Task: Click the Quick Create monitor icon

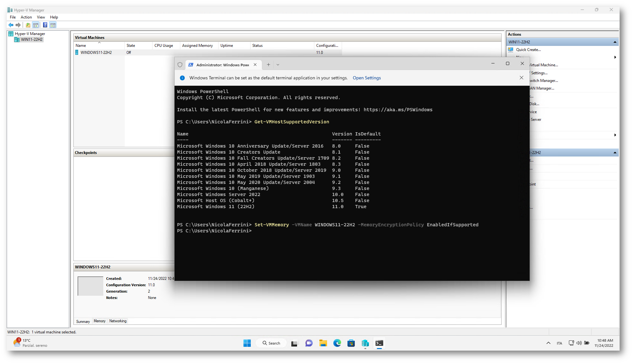Action: coord(510,50)
